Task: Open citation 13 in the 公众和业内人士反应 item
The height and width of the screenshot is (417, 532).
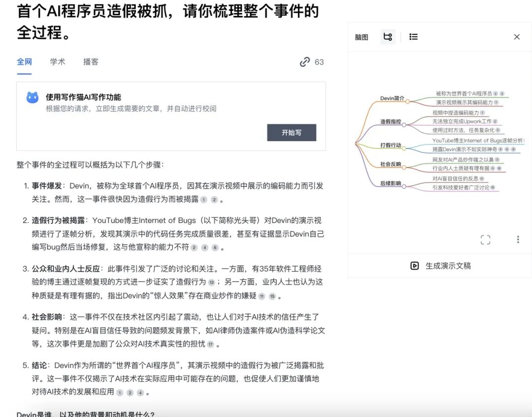Action: coord(211,283)
